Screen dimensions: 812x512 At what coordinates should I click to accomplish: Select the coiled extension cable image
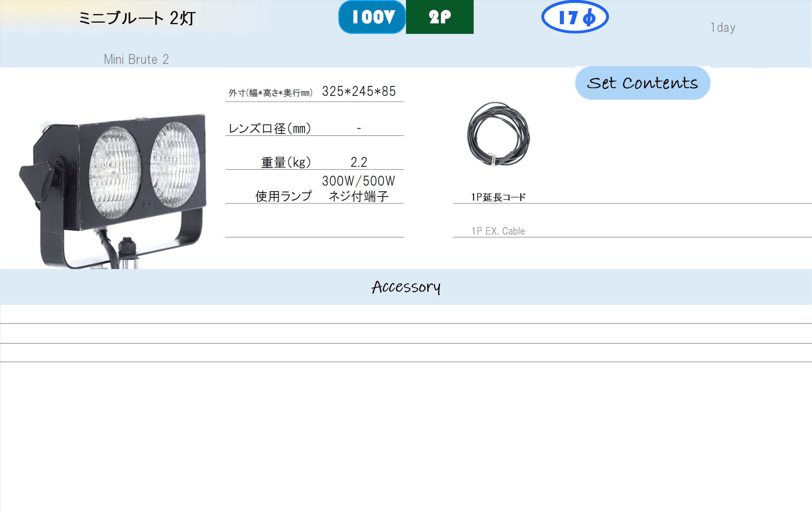[x=498, y=134]
